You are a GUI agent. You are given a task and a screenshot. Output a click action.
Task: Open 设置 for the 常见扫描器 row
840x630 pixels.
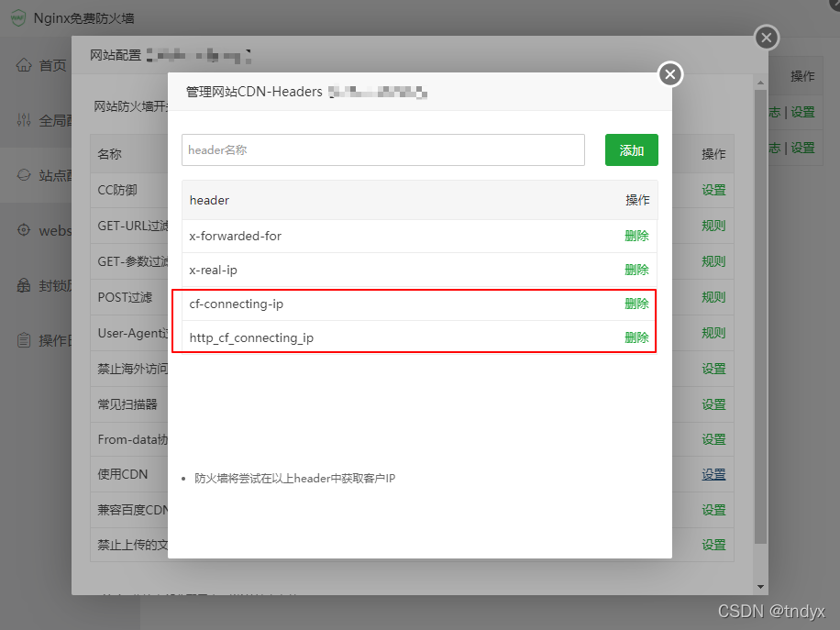coord(713,404)
